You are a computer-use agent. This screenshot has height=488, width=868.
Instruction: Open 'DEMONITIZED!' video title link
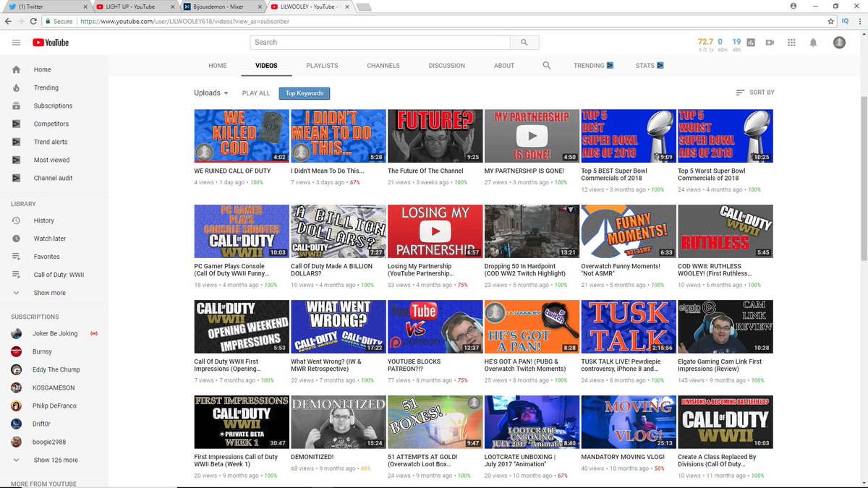coord(312,457)
